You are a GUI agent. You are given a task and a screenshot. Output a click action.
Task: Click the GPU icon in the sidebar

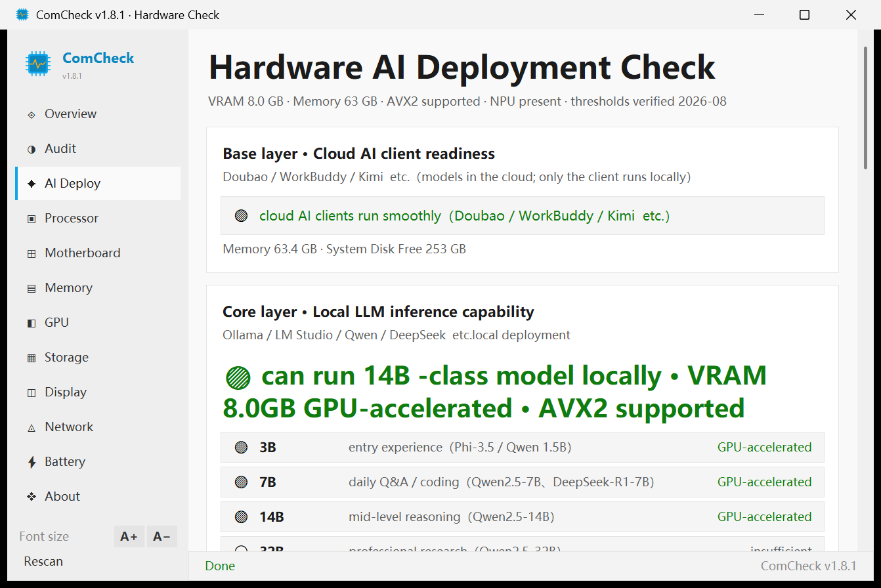tap(32, 324)
